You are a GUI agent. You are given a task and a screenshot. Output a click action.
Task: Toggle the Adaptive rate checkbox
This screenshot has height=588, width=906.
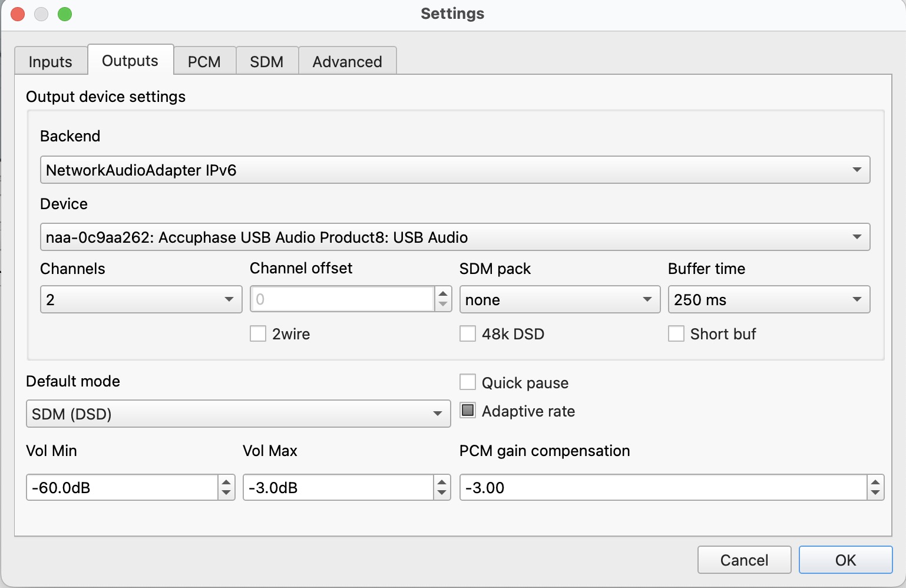click(468, 411)
